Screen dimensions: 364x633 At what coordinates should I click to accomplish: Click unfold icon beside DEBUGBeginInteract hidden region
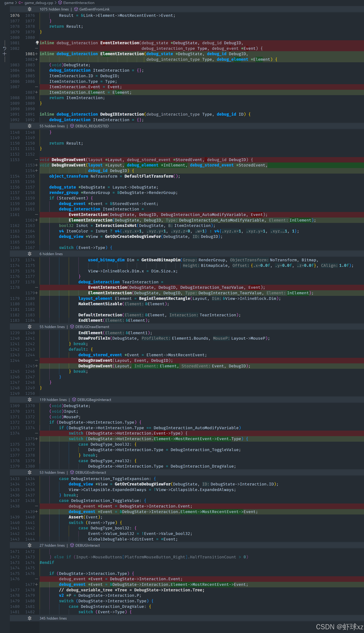(x=29, y=400)
